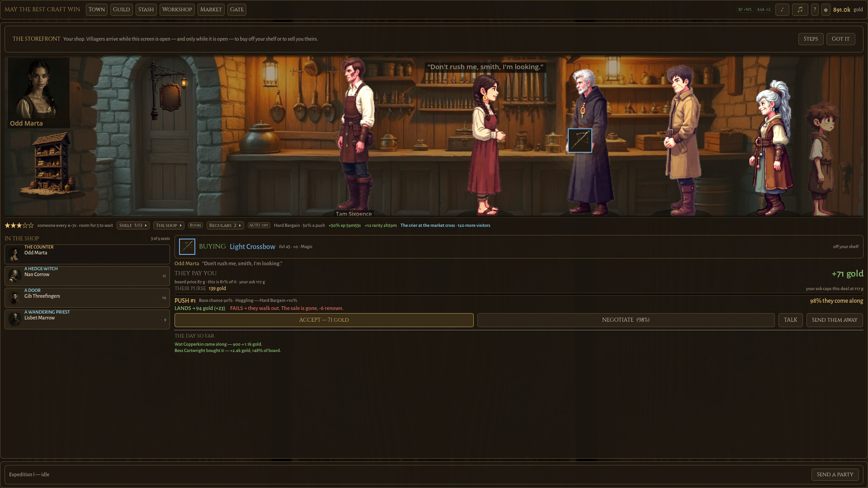Go to the Gate tab
The width and height of the screenshot is (868, 488).
pos(237,9)
